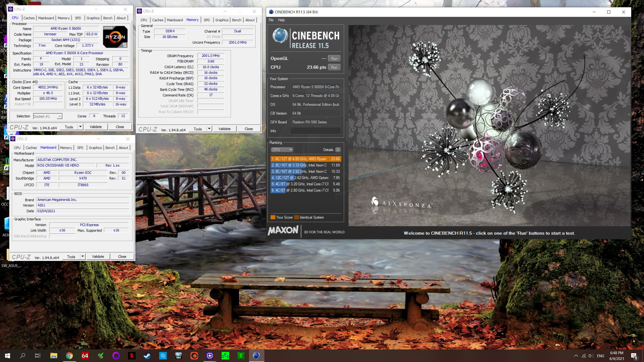
Task: Open Google Chrome from taskbar
Action: 69,356
